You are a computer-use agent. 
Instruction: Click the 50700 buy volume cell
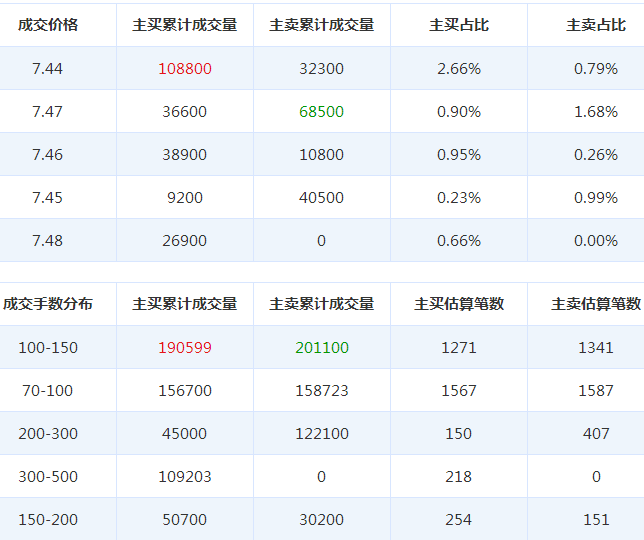click(x=185, y=520)
